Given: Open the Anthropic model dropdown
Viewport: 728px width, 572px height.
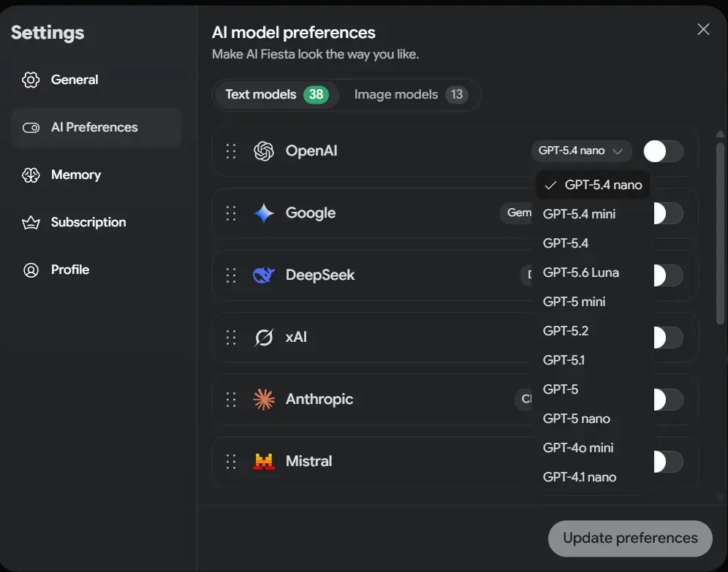Looking at the screenshot, I should (x=524, y=399).
